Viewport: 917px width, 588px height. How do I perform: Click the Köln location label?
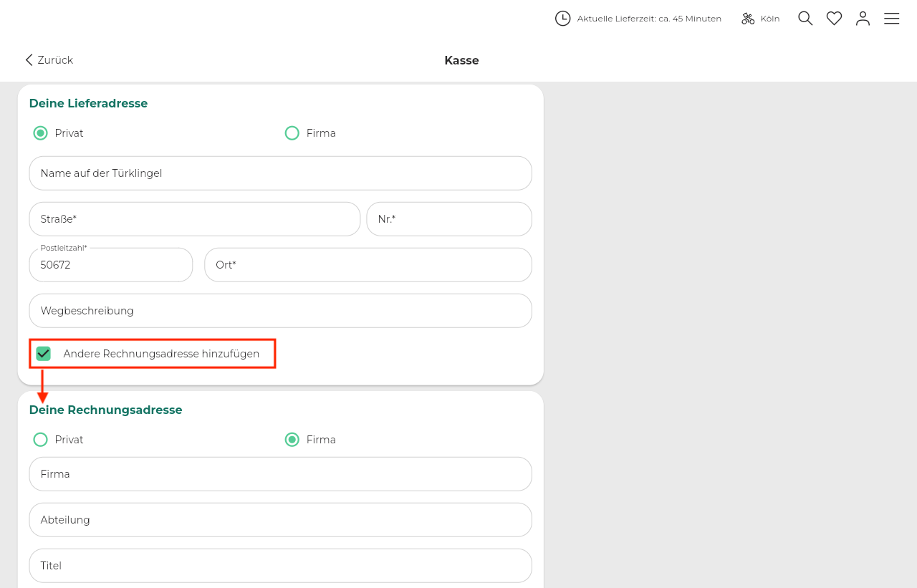(770, 19)
